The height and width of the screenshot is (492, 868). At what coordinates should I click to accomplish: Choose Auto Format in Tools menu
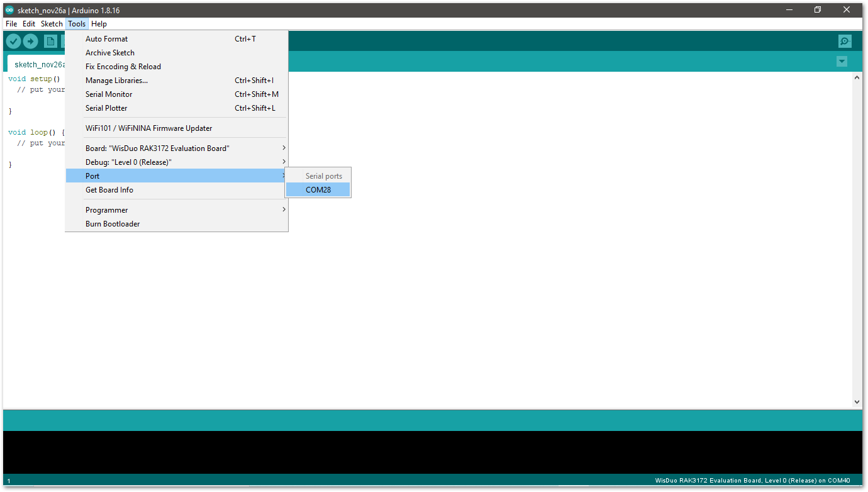tap(177, 39)
